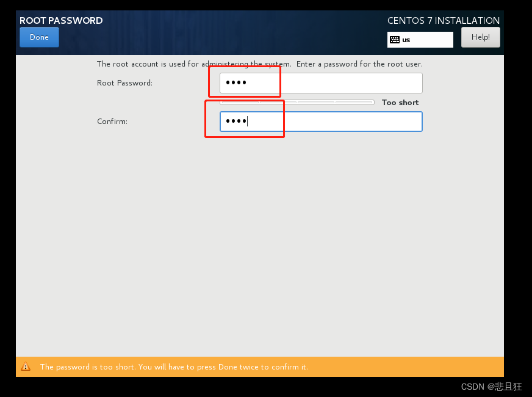532x397 pixels.
Task: Click the CENTOS 7 INSTALLATION heading
Action: [x=444, y=20]
